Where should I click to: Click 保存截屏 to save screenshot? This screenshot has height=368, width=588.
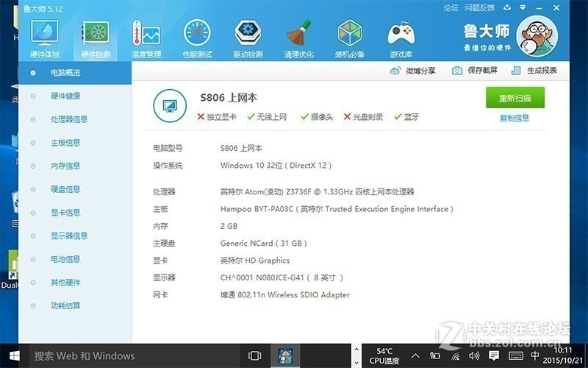pos(475,71)
